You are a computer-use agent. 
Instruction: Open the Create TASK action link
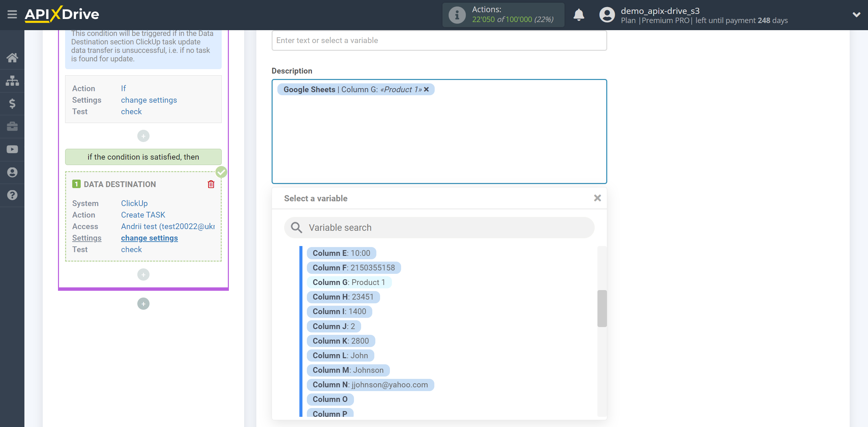click(143, 215)
